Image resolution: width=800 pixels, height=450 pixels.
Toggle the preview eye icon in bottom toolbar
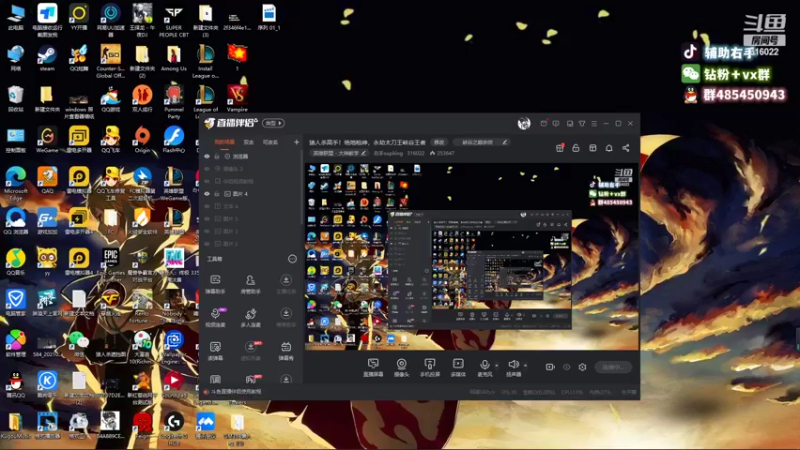(566, 367)
